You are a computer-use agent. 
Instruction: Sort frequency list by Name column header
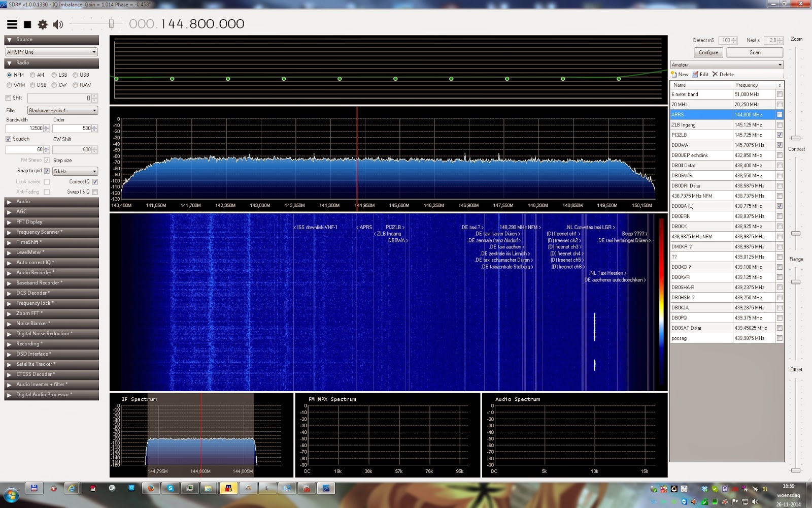(x=701, y=85)
